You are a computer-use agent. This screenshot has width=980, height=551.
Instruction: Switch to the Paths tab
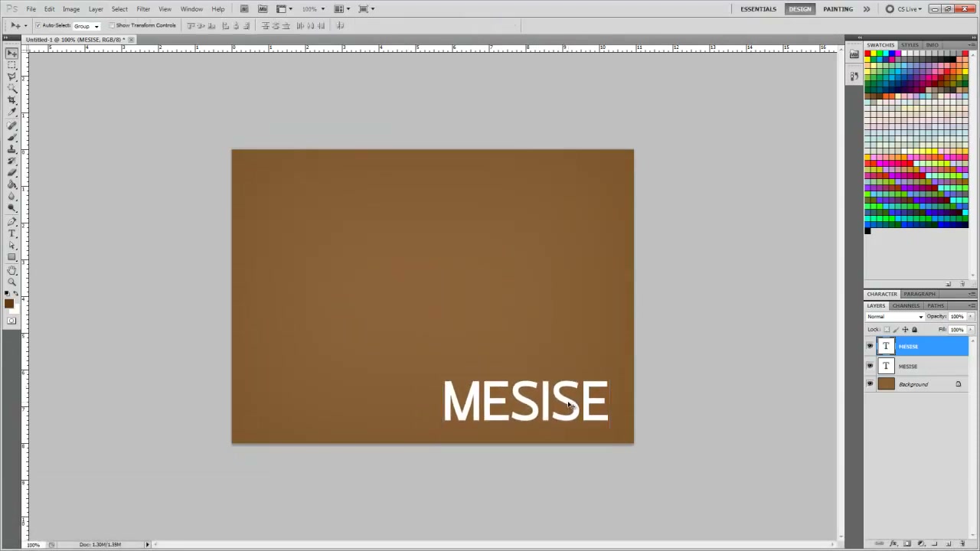[936, 305]
